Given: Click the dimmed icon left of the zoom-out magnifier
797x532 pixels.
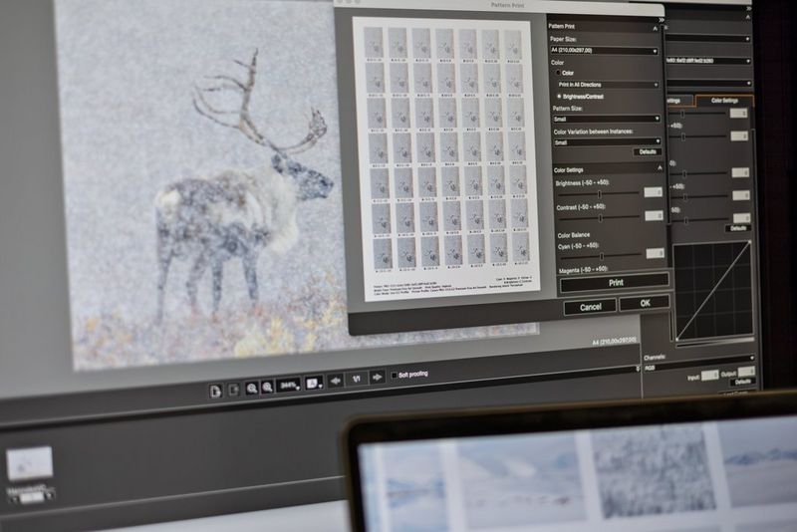Looking at the screenshot, I should pyautogui.click(x=234, y=390).
